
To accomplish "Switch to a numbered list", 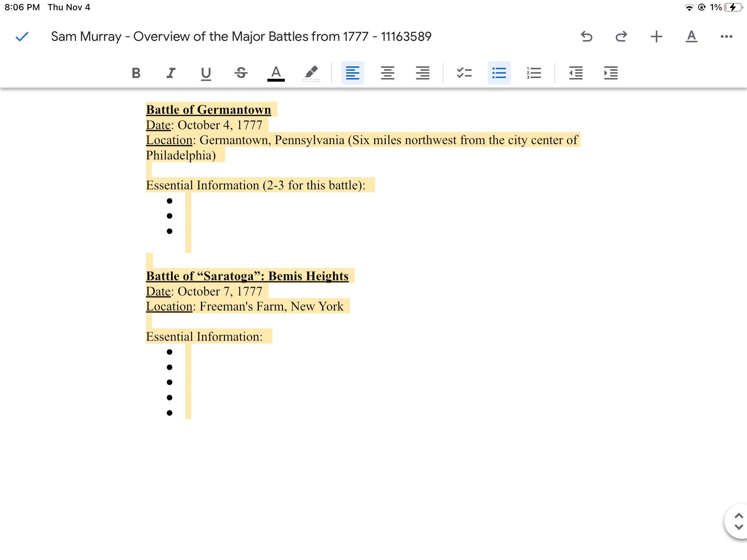I will pos(534,73).
